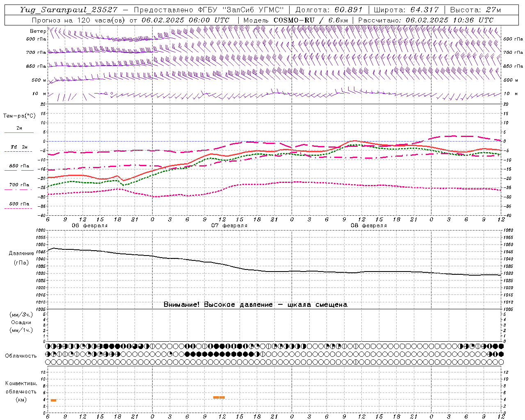This screenshot has width=525, height=420.
Task: Click the 'Давление' pressure panel label
Action: click(x=21, y=253)
